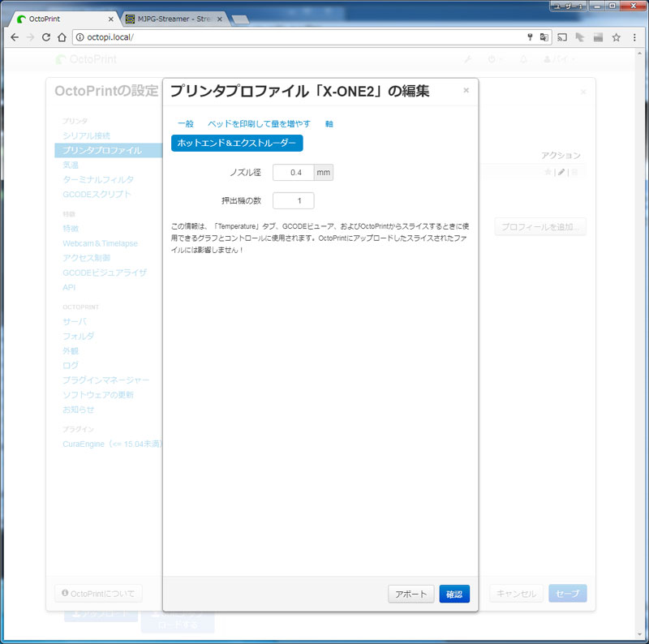Screen dimensions: 649x644
Task: Open a new browser tab
Action: point(240,19)
